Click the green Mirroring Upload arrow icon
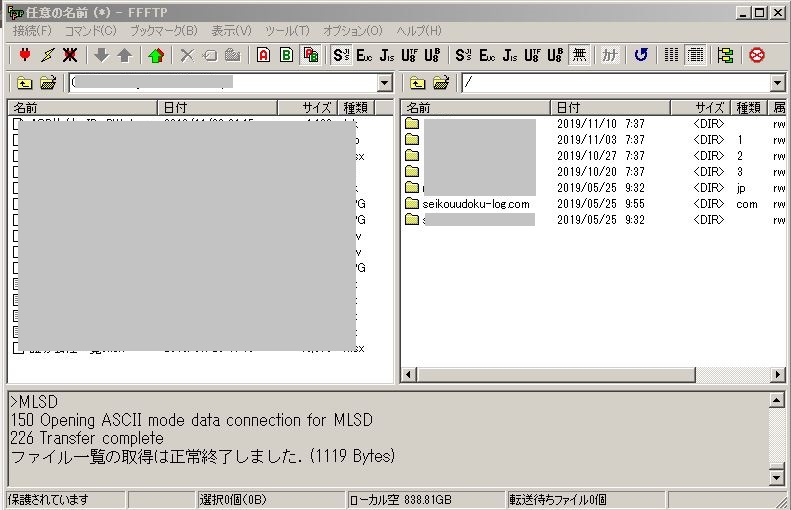 pos(155,55)
